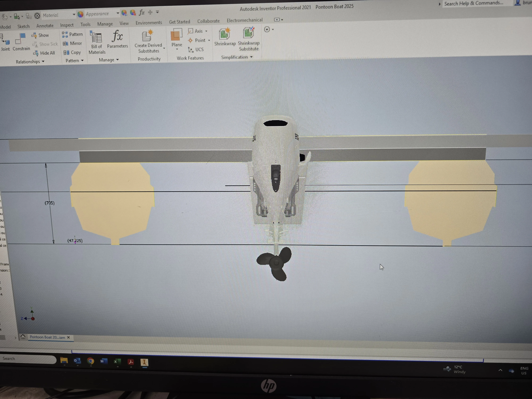
Task: Open the View ribbon tab
Action: click(x=124, y=23)
